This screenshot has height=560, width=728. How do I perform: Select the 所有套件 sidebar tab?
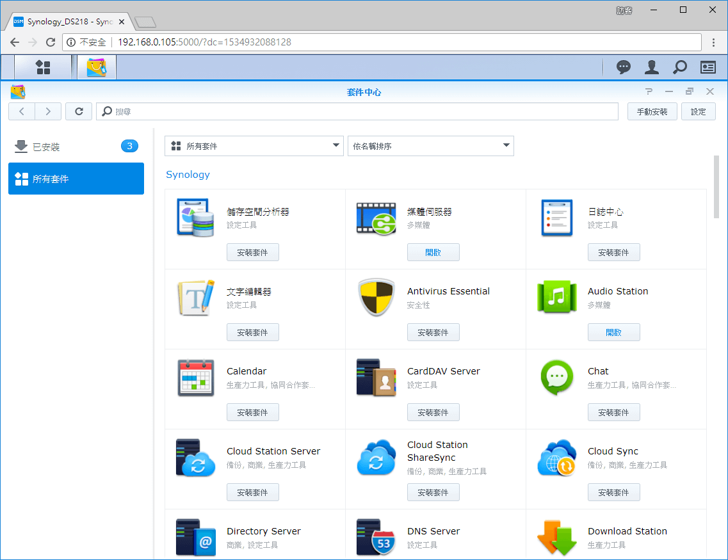[76, 179]
